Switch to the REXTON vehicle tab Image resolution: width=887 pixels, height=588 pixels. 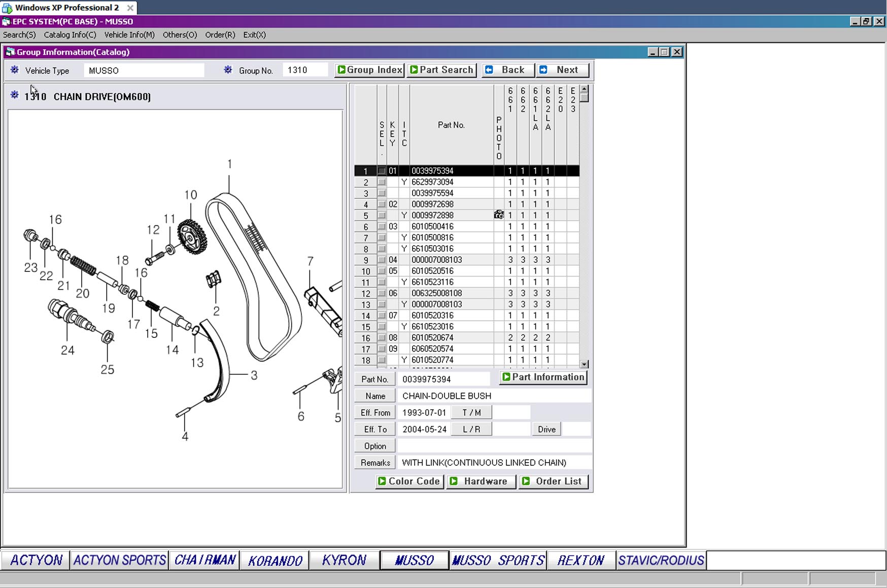[581, 560]
